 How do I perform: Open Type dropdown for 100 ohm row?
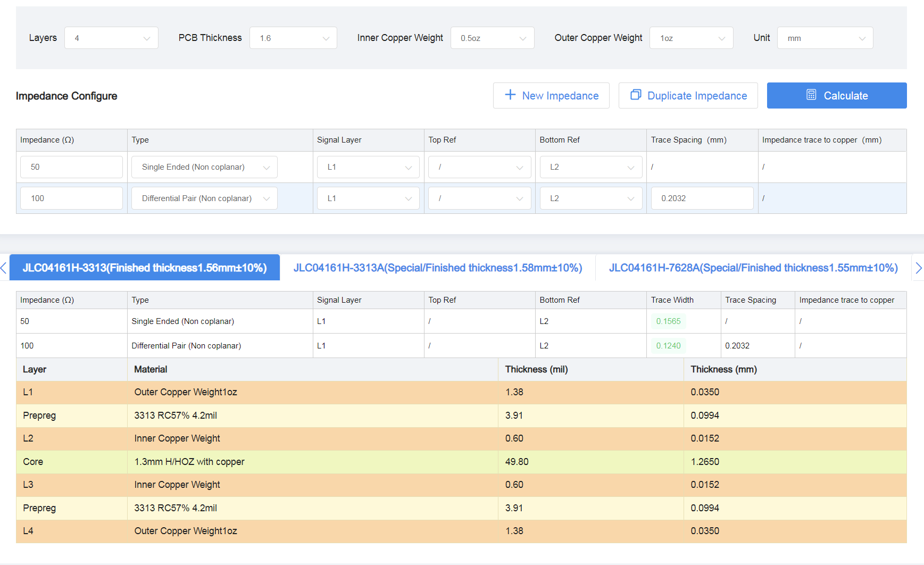[x=204, y=198]
